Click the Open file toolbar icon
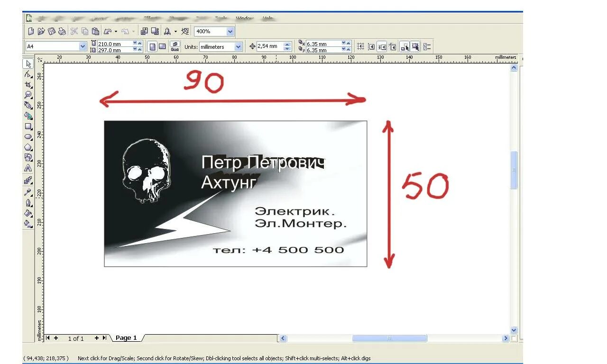This screenshot has height=364, width=607. (x=41, y=31)
